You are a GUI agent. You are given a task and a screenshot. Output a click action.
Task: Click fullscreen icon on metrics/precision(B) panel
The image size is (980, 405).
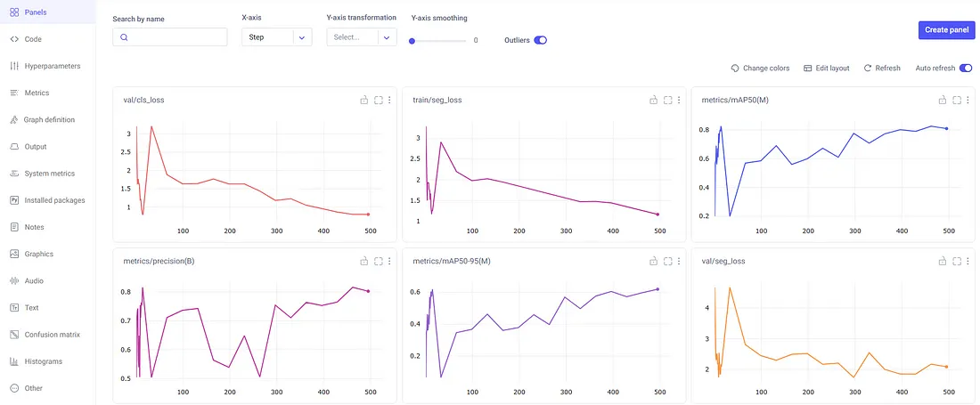click(x=379, y=262)
